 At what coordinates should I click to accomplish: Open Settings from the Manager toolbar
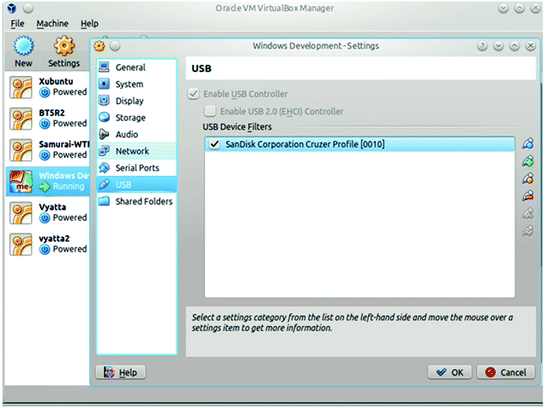point(64,51)
